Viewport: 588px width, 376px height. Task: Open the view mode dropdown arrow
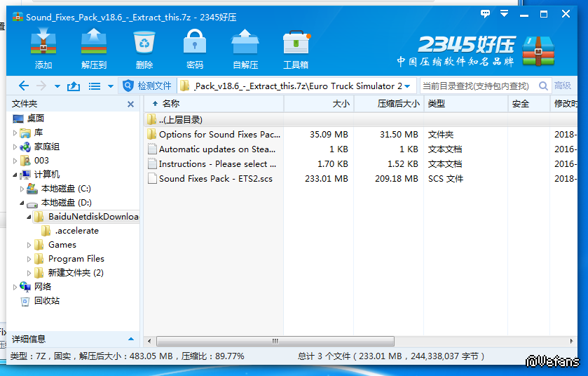tap(111, 86)
